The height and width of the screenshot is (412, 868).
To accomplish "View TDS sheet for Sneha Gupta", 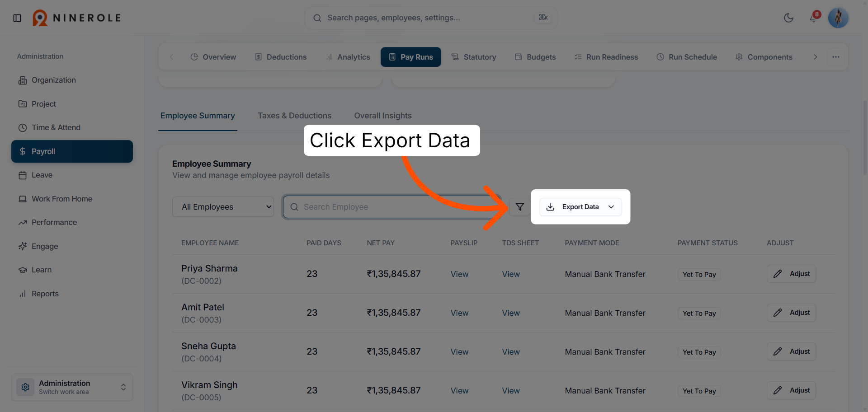I will coord(511,352).
